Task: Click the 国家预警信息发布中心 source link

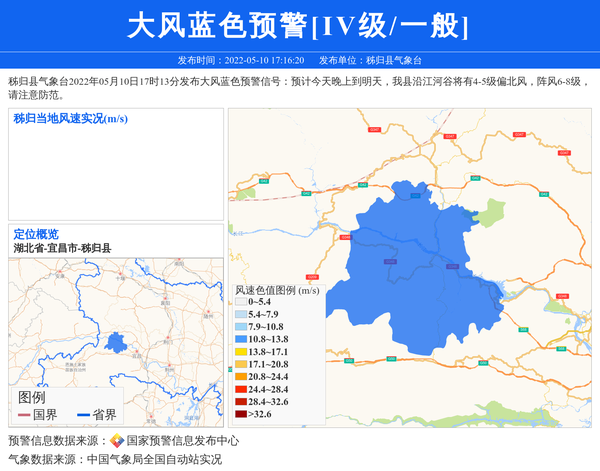Action: [x=183, y=441]
